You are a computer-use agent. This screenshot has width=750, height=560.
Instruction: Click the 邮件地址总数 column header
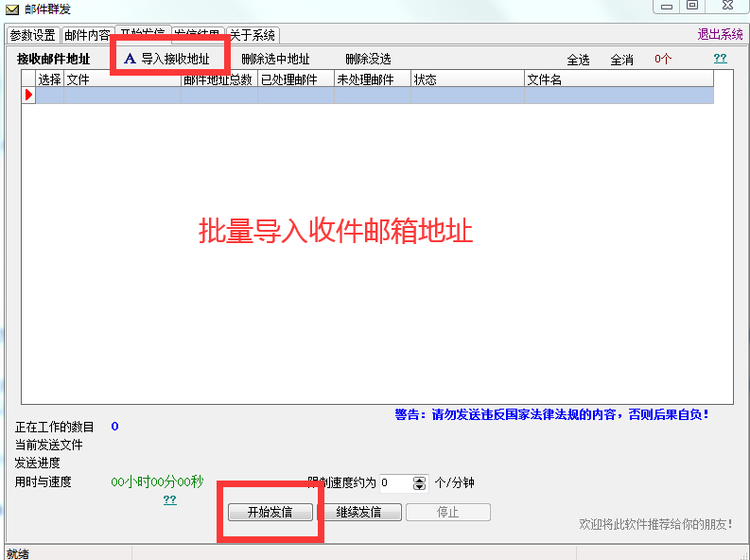(x=219, y=79)
